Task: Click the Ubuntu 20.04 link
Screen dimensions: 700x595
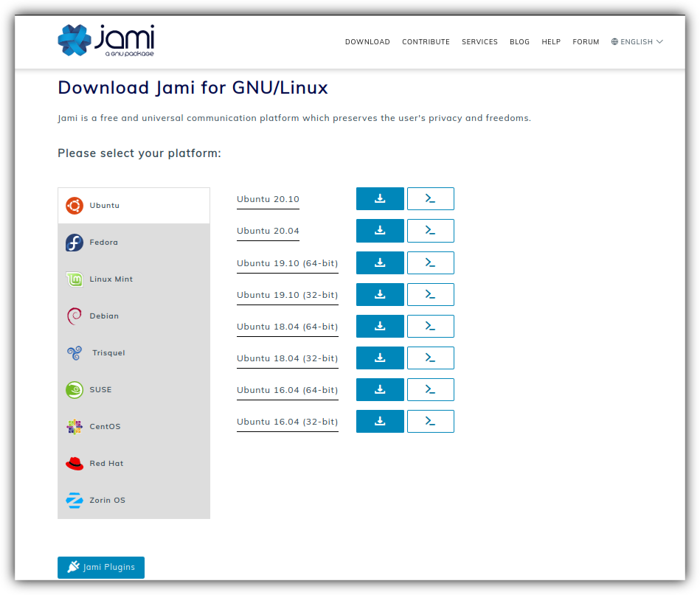Action: click(x=268, y=231)
